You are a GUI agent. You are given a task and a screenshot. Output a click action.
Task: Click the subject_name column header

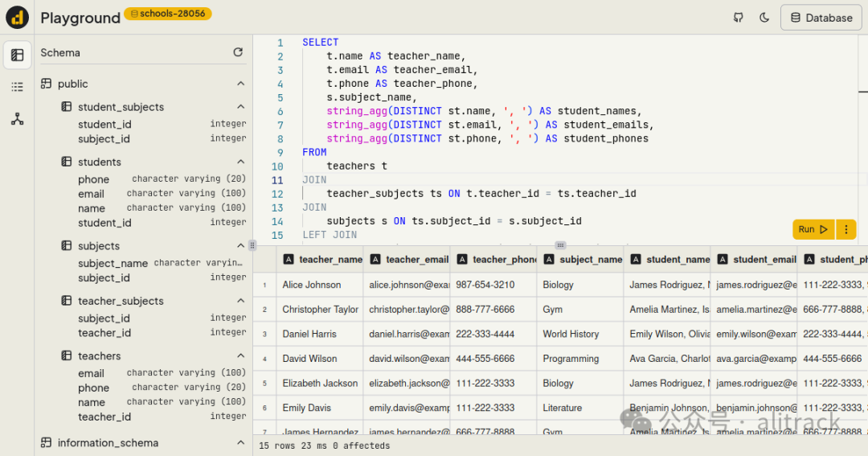591,259
